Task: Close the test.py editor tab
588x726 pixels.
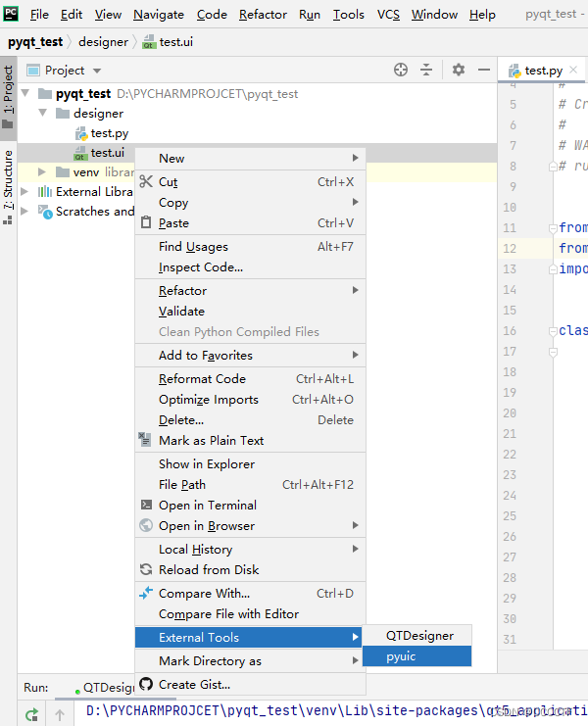Action: point(573,70)
